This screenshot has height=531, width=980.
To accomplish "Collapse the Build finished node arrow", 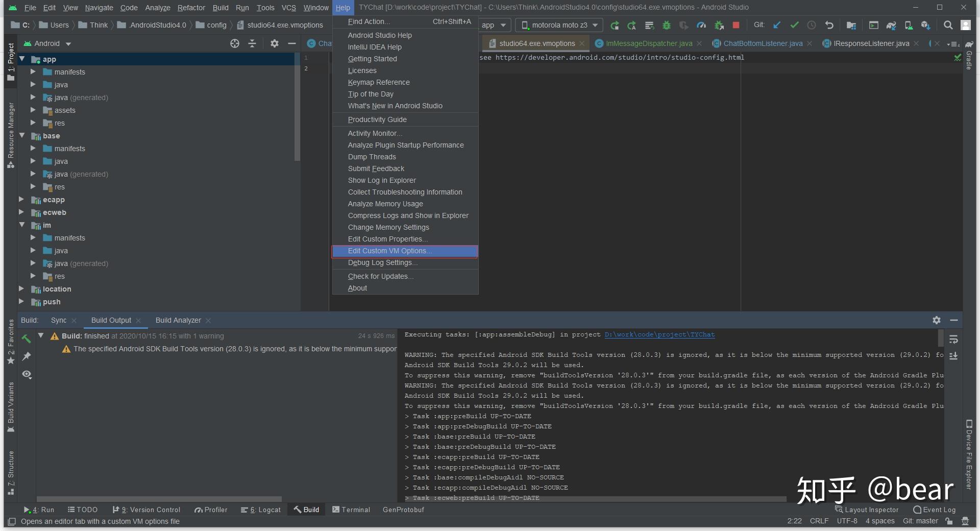I will (41, 335).
